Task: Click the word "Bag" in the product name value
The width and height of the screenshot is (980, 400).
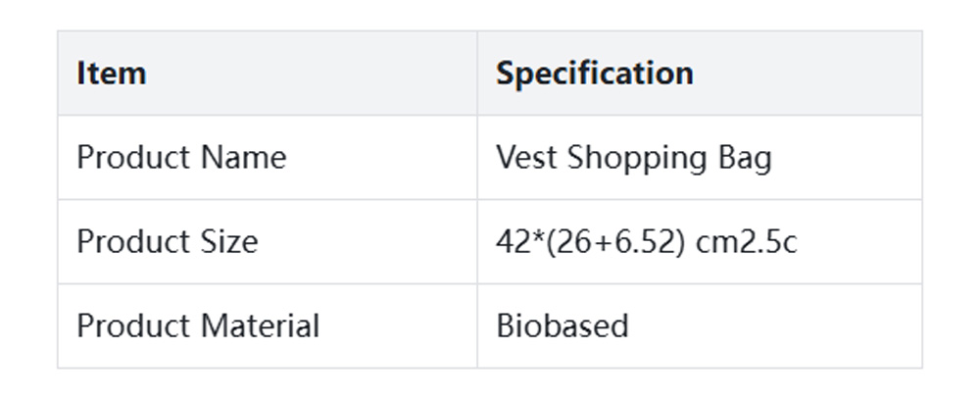Action: click(x=747, y=159)
